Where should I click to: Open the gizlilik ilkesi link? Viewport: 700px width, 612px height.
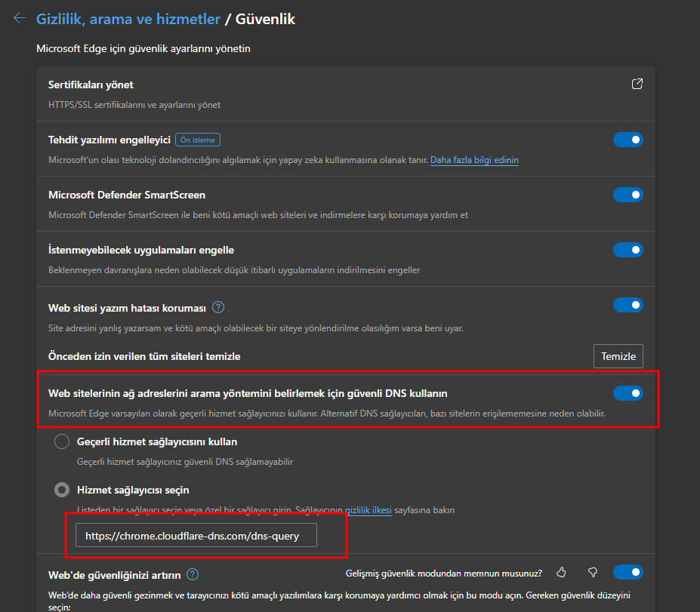click(369, 510)
